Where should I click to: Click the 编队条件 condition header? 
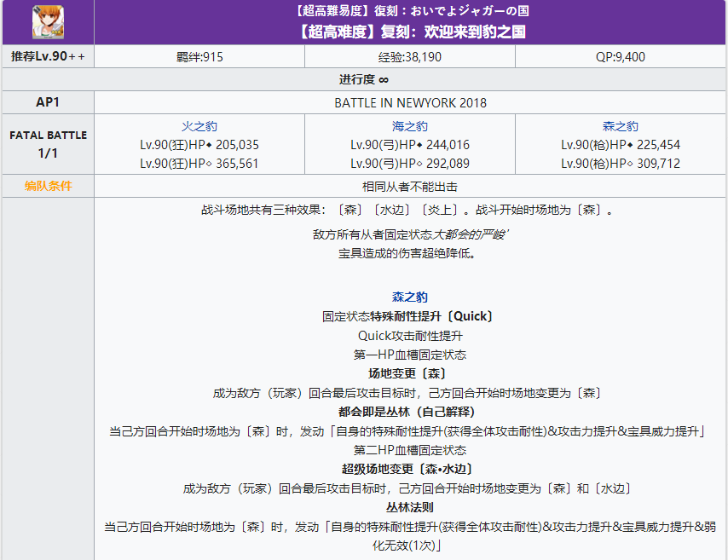48,186
